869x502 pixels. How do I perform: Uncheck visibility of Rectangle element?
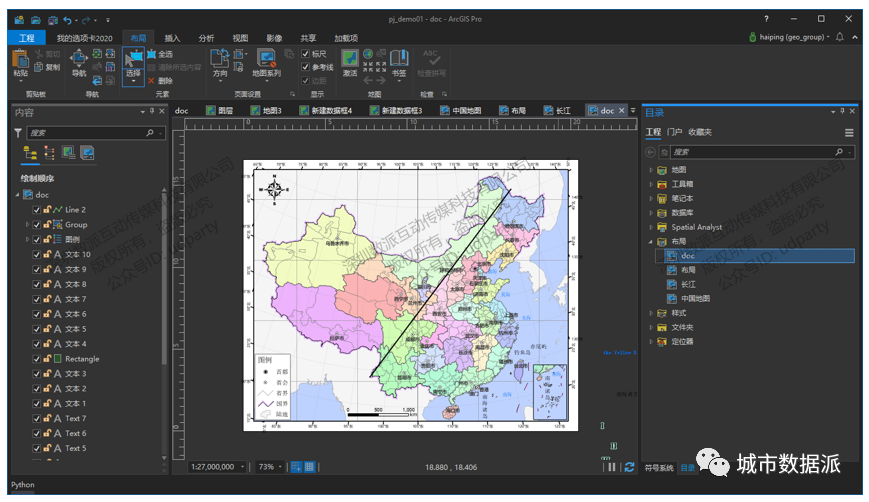(x=37, y=359)
